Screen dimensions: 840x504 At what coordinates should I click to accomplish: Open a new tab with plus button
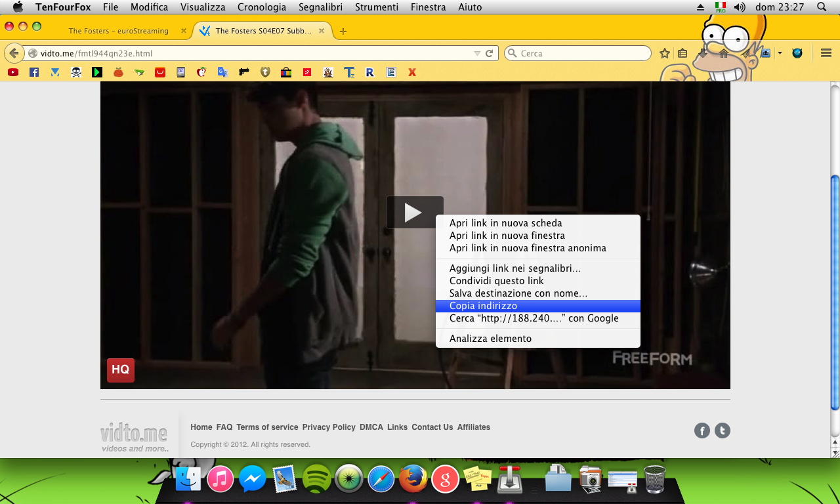[343, 31]
